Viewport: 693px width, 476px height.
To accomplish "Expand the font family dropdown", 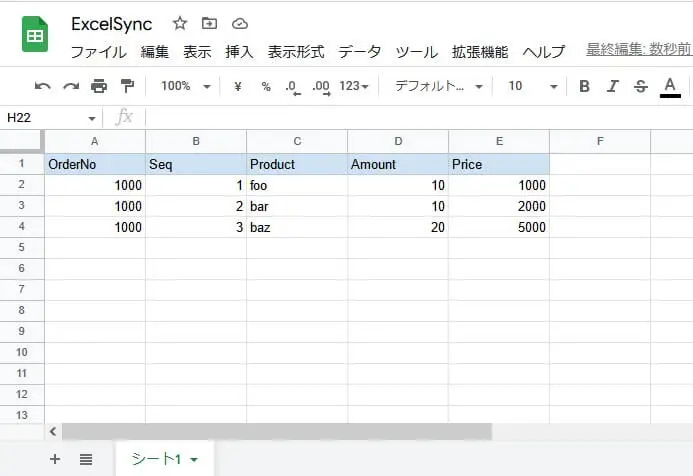I will [x=438, y=86].
